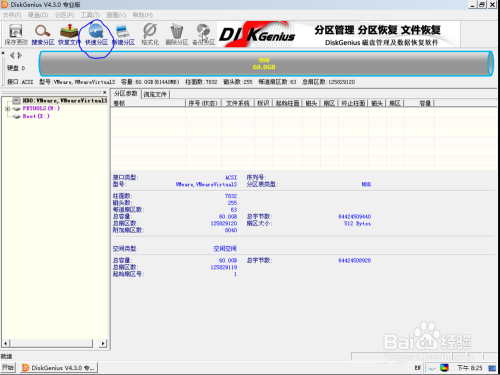Click the show desktop icon beside the clock
The width and height of the screenshot is (500, 375).
point(492,368)
